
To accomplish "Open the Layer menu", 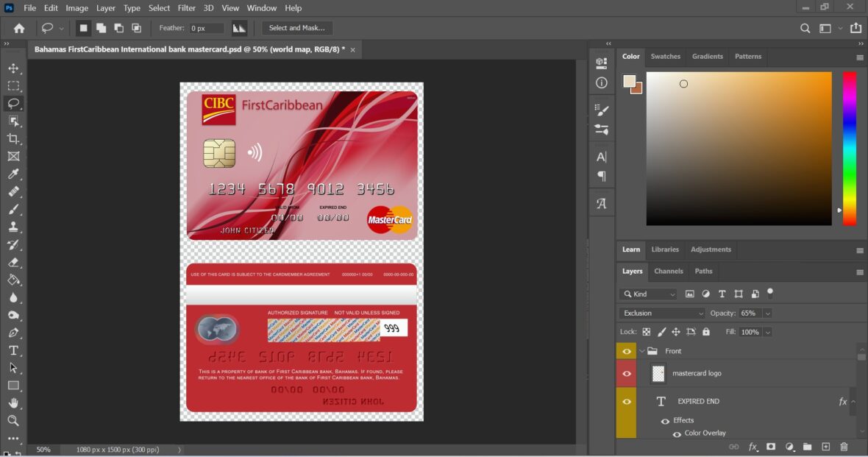I will tap(105, 8).
